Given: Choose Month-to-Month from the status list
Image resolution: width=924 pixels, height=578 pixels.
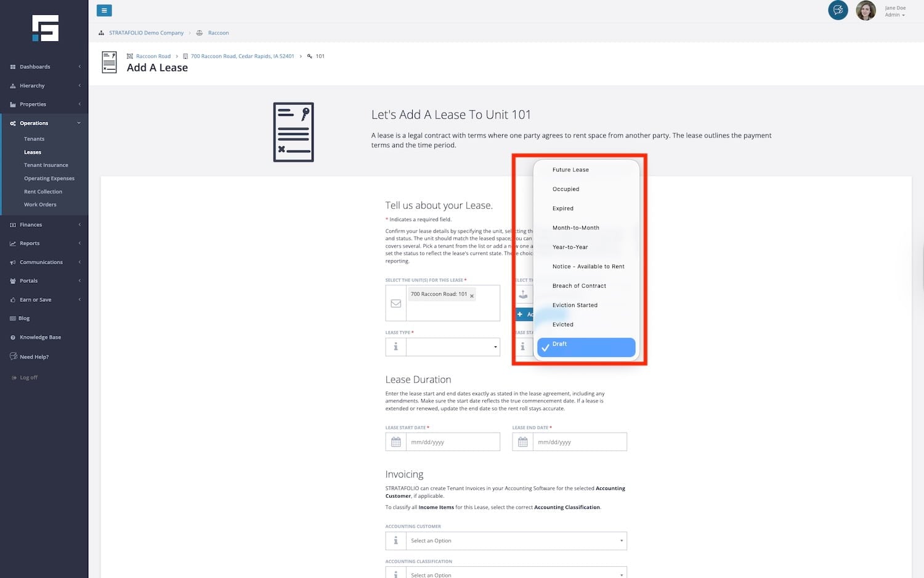Looking at the screenshot, I should [575, 228].
